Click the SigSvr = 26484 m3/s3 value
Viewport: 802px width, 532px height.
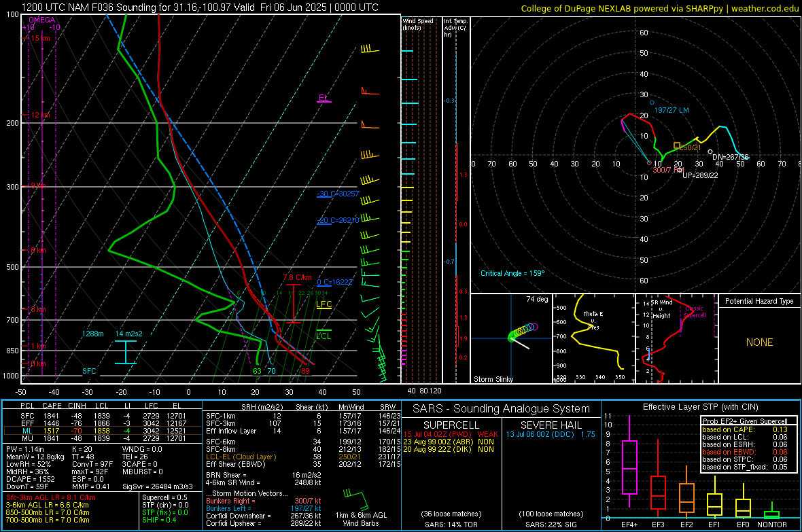click(x=158, y=486)
